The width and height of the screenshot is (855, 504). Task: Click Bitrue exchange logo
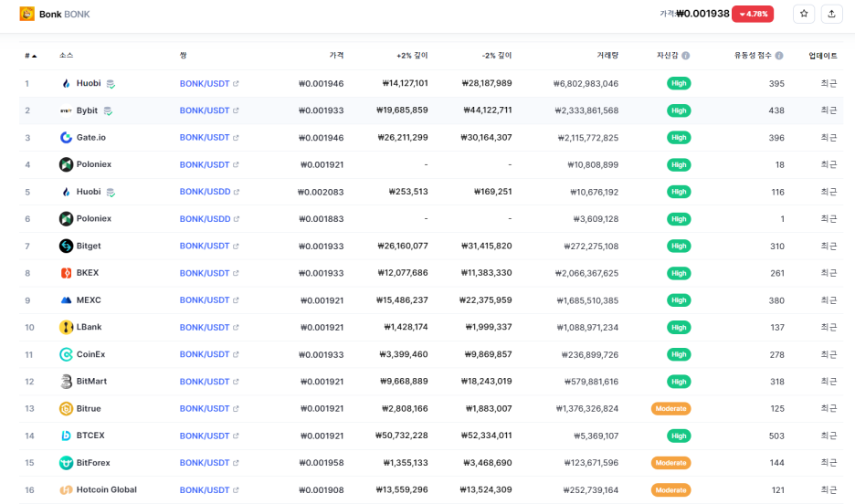(x=66, y=409)
